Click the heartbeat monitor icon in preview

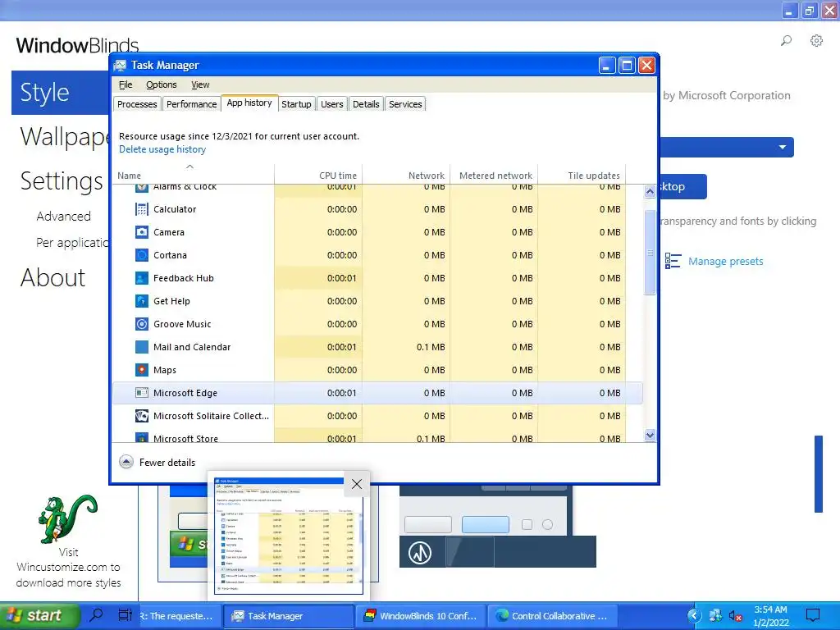[420, 552]
